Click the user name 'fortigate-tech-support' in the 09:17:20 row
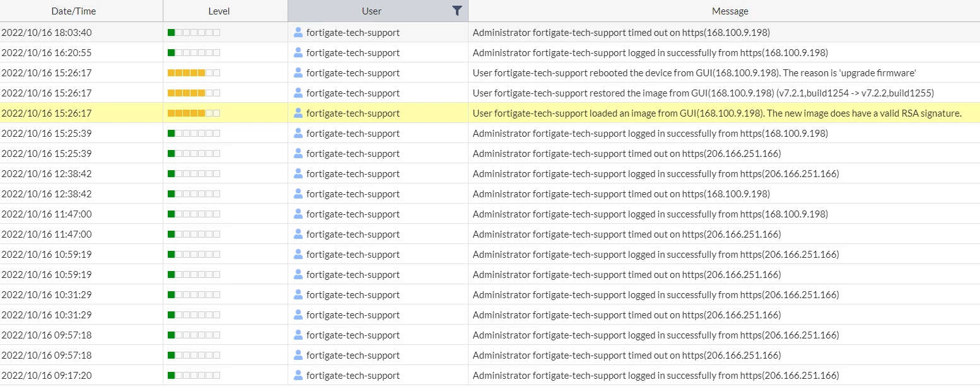Image resolution: width=980 pixels, height=387 pixels. coord(353,375)
